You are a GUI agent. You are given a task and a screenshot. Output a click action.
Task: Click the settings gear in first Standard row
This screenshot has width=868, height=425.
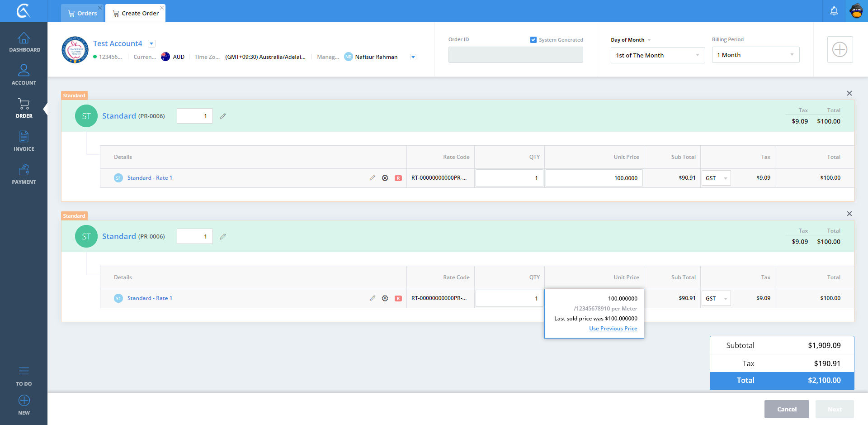pyautogui.click(x=385, y=178)
